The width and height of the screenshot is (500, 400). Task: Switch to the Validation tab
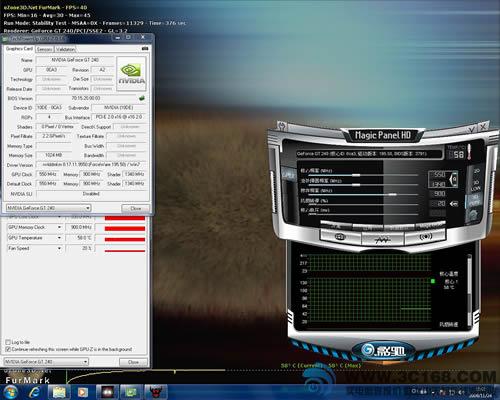65,49
